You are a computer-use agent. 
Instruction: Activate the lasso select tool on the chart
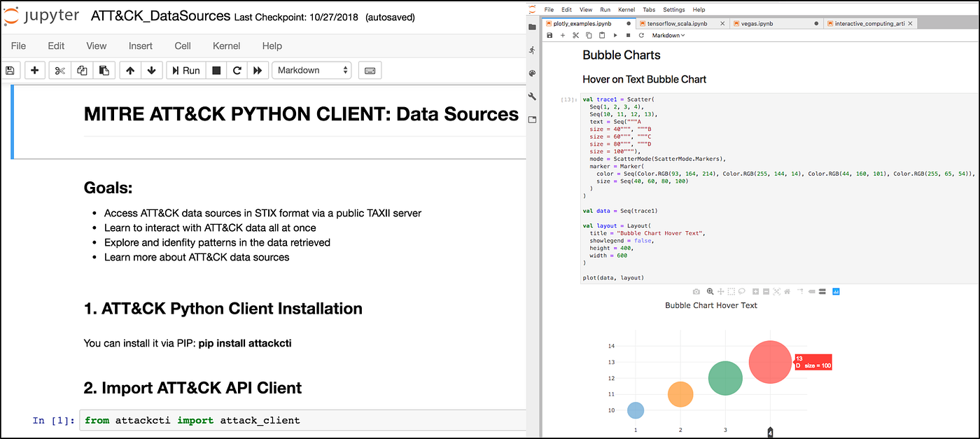pos(742,291)
